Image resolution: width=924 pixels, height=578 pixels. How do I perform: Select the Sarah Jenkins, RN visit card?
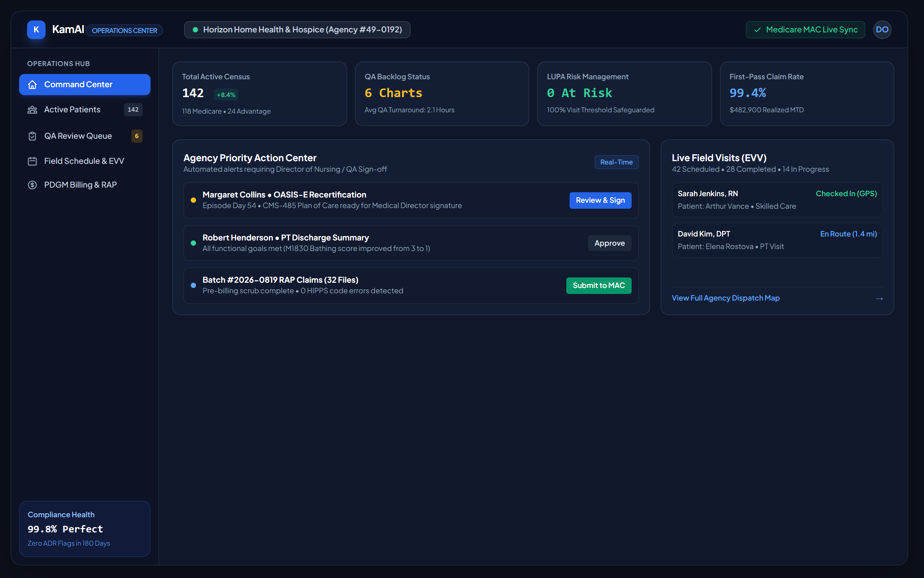(777, 200)
